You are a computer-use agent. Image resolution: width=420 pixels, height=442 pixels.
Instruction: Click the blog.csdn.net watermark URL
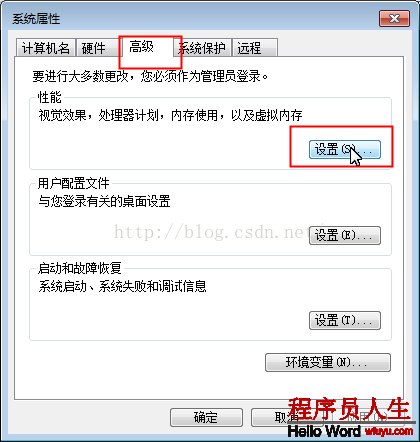219,232
